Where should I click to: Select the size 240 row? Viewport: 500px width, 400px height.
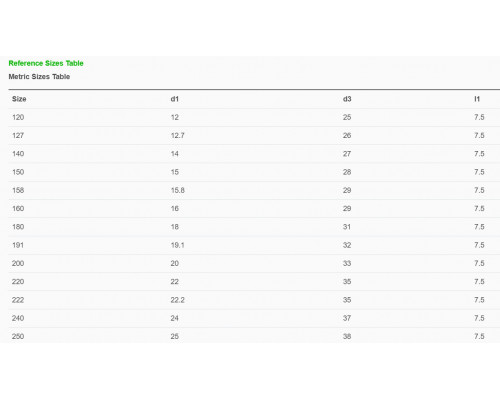click(x=254, y=318)
